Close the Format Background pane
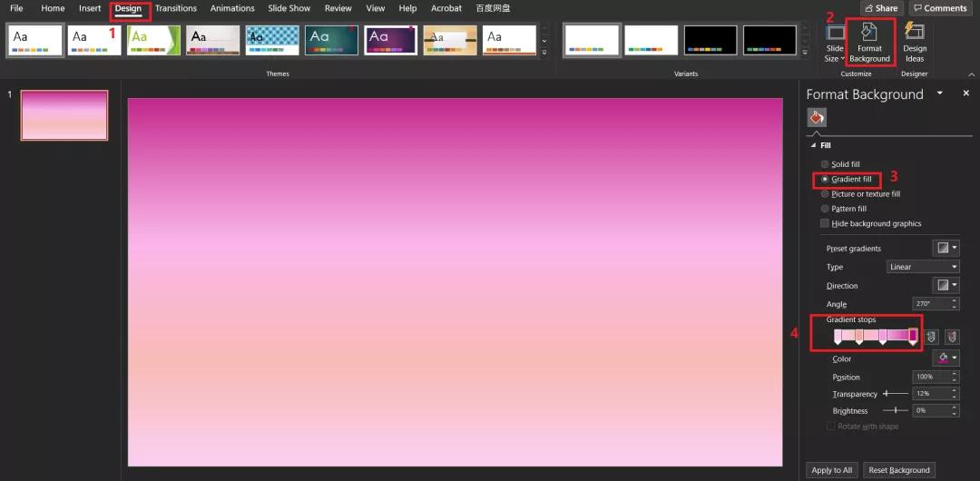980x481 pixels. [x=965, y=93]
